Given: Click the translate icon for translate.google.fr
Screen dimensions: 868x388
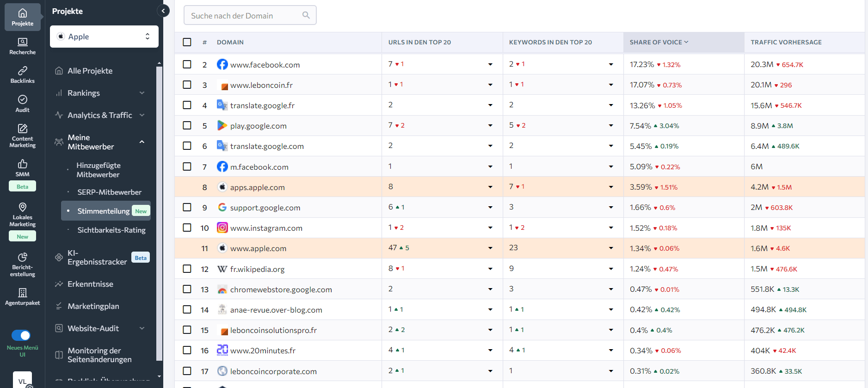Looking at the screenshot, I should tap(222, 105).
